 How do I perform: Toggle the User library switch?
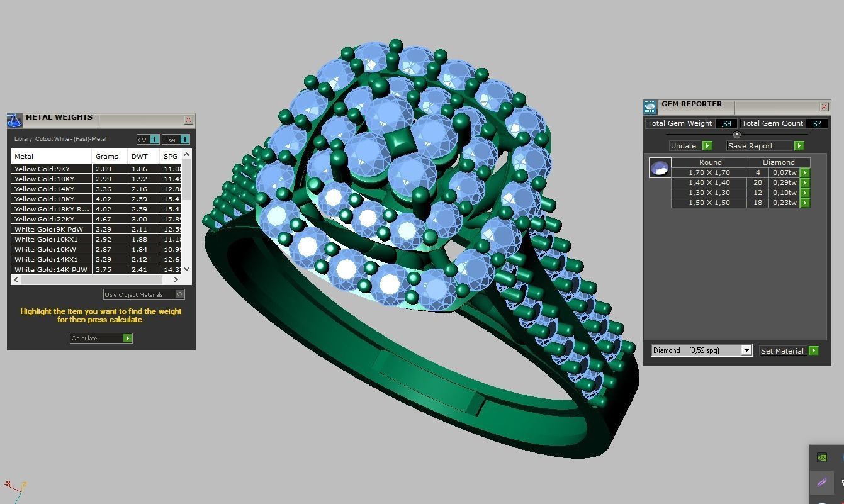176,140
